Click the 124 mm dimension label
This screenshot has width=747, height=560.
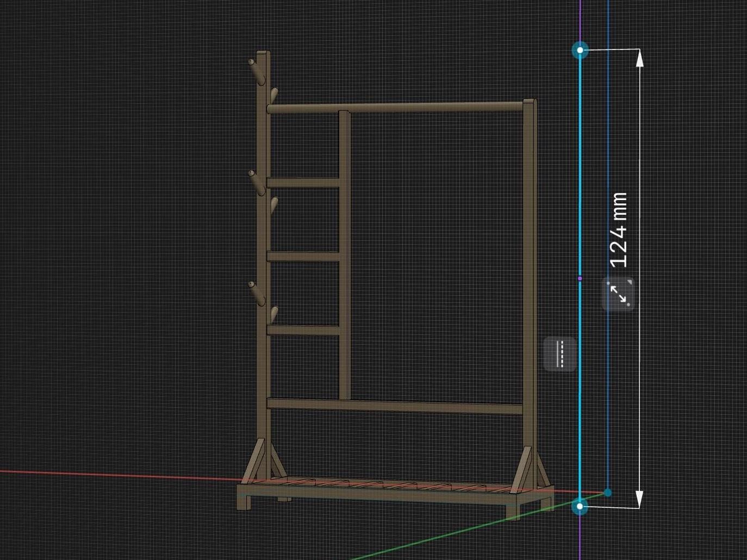click(620, 230)
